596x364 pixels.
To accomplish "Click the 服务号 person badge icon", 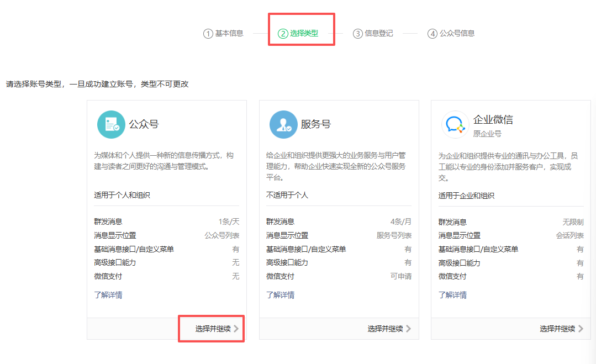I will tap(283, 123).
